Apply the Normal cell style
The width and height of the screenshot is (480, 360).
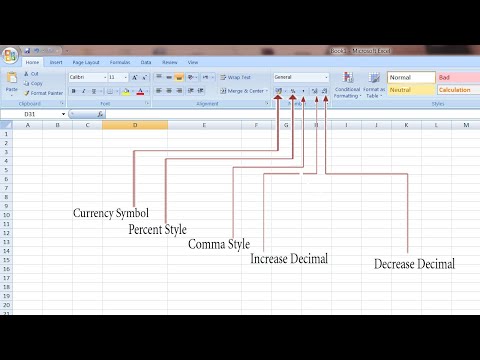pyautogui.click(x=411, y=77)
